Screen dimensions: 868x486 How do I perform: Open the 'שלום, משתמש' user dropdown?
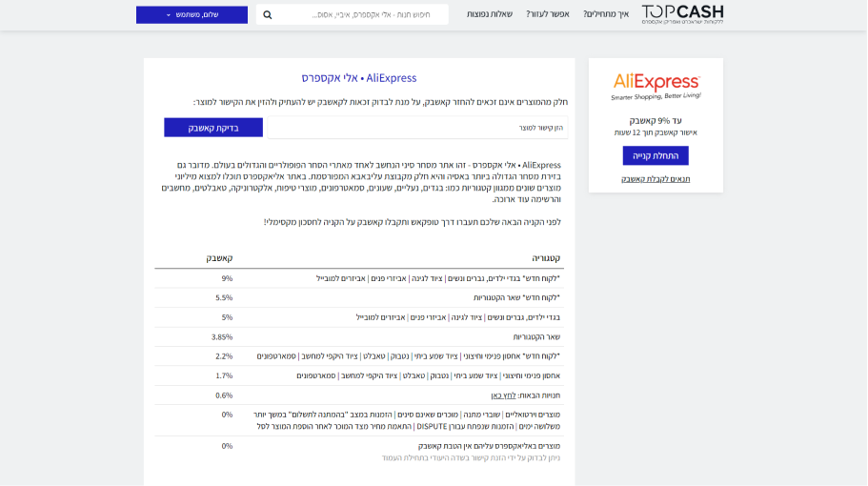(192, 15)
